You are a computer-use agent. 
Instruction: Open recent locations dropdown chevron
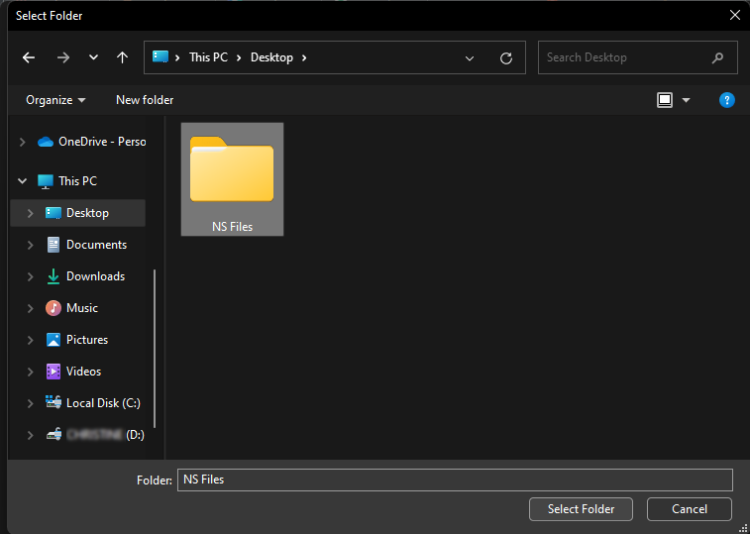pos(93,57)
